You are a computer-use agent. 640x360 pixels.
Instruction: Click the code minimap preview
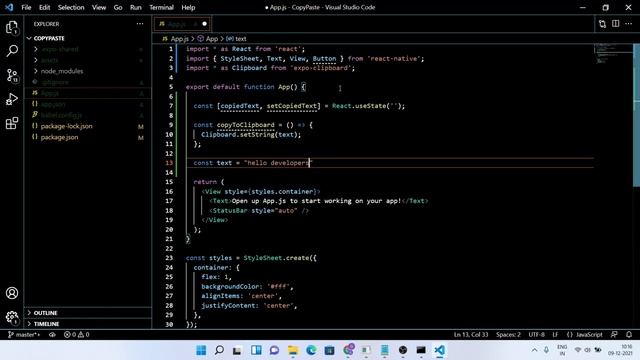click(x=613, y=53)
